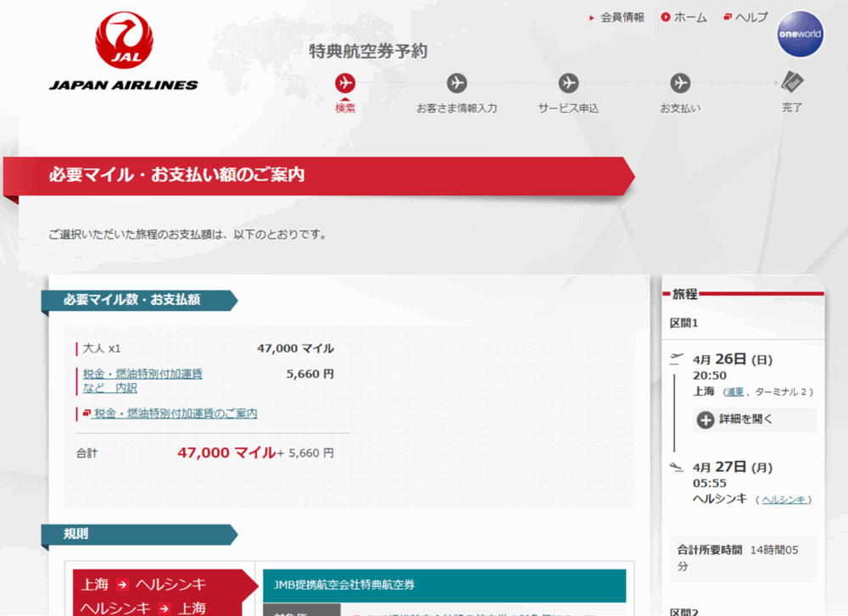Click the 浦東 airport link
Viewport: 848px width, 616px height.
pos(734,391)
